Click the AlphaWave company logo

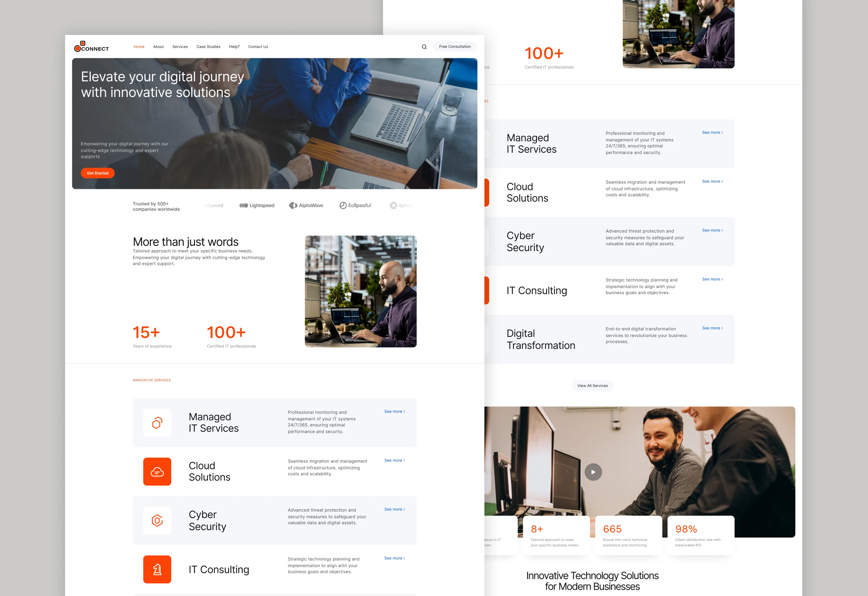coord(306,205)
